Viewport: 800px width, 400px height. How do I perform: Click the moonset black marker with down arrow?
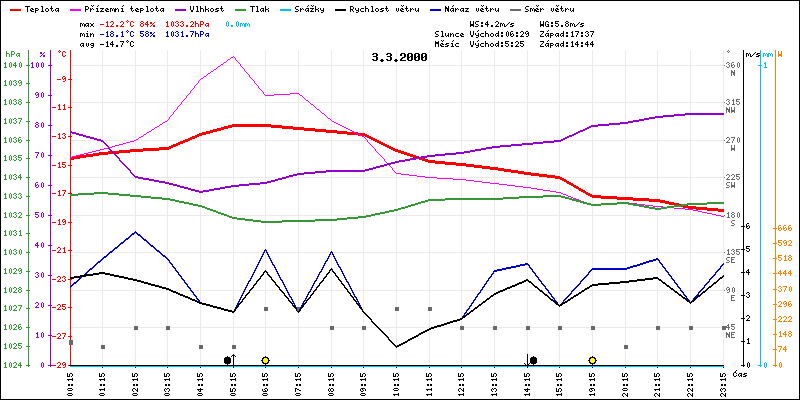tap(532, 359)
